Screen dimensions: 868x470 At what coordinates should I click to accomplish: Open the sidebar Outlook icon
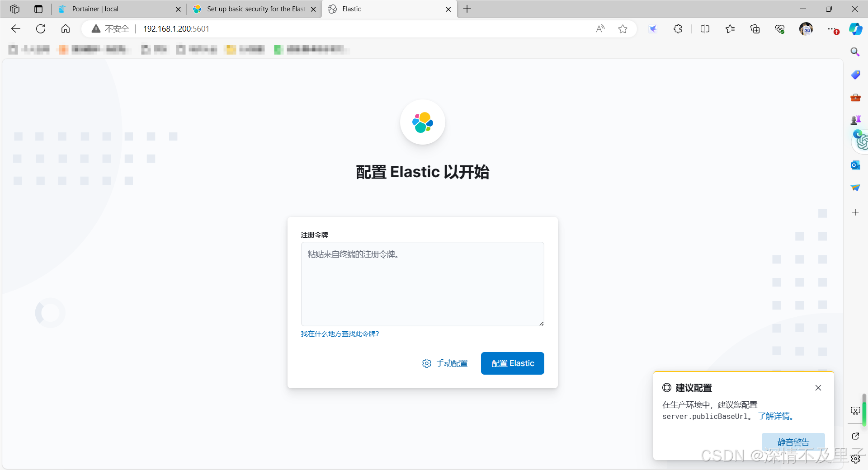click(x=855, y=165)
